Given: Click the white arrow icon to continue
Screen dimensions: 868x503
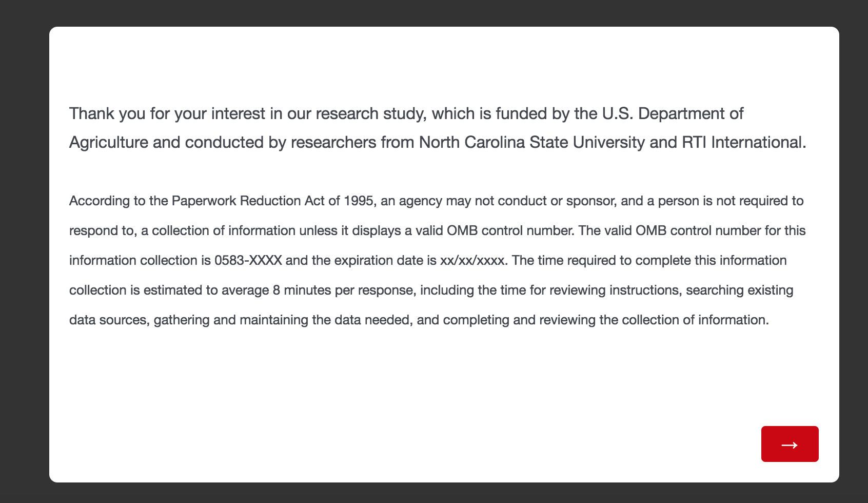Looking at the screenshot, I should point(790,445).
